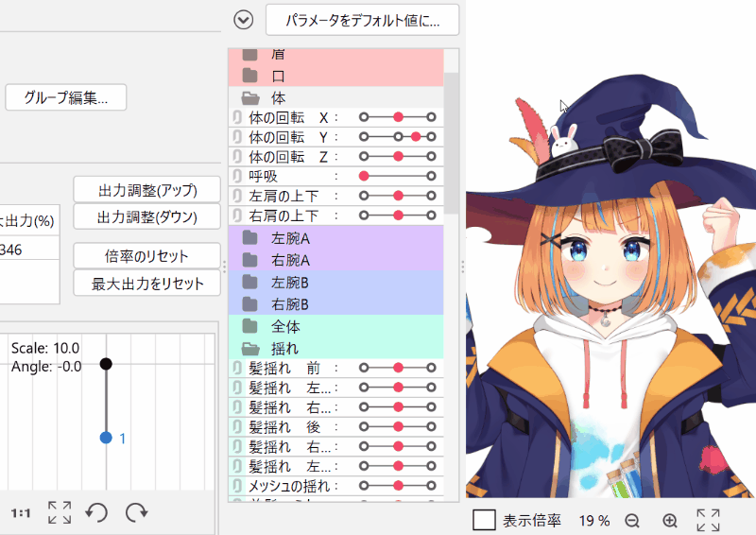Viewport: 756px width, 535px height.
Task: Expand the 左腕A folder
Action: point(250,237)
